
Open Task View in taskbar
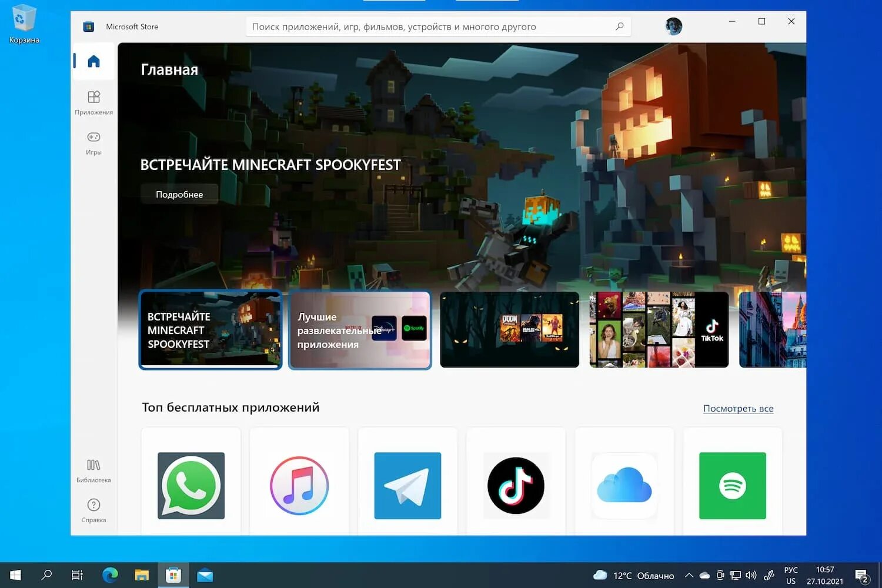click(77, 575)
